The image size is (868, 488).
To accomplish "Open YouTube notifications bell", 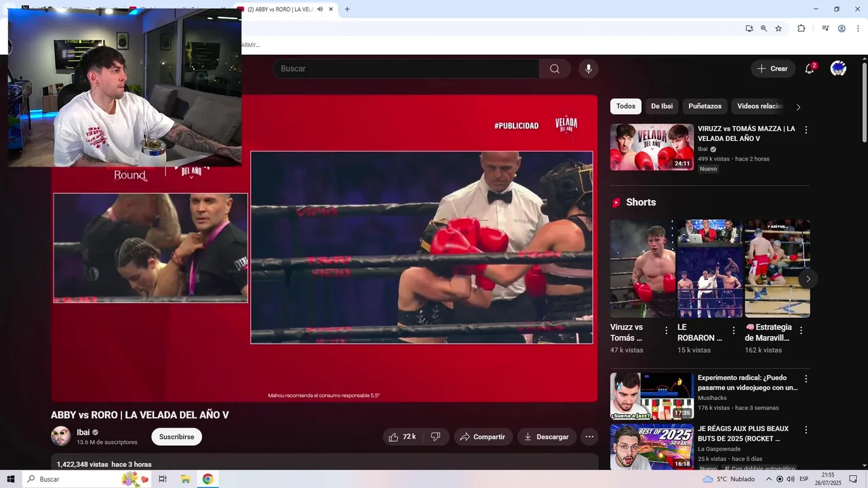I will (x=809, y=68).
